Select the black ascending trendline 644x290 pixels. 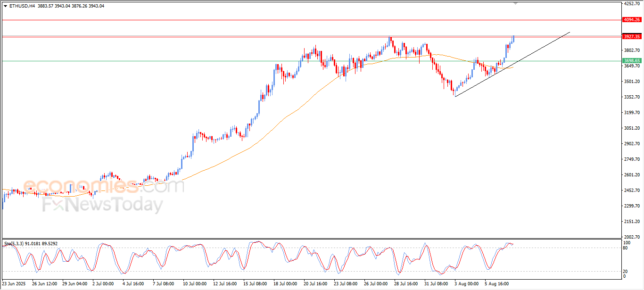(x=512, y=64)
